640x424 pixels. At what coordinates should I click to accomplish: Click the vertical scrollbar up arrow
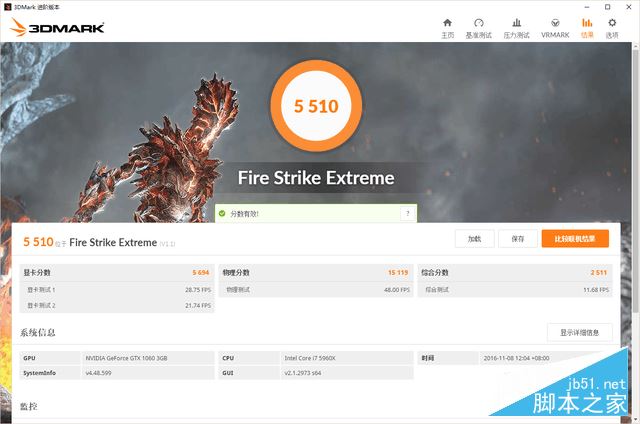[x=636, y=47]
